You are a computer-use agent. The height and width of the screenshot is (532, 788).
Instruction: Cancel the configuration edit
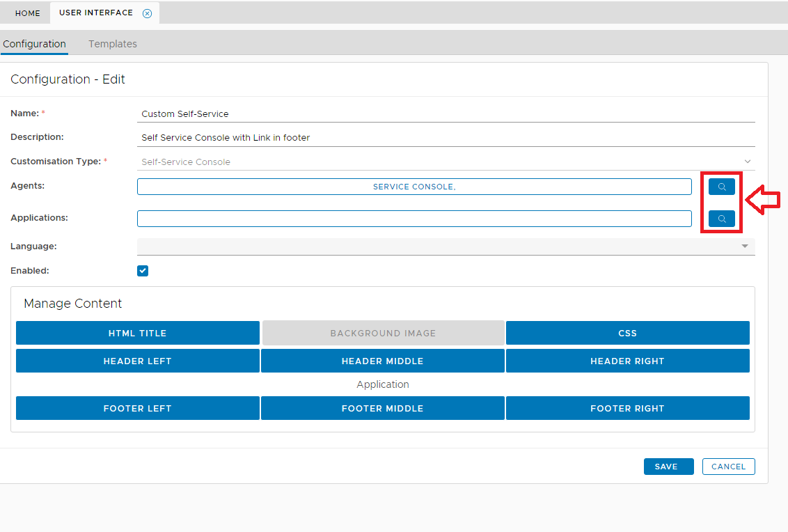tap(728, 467)
